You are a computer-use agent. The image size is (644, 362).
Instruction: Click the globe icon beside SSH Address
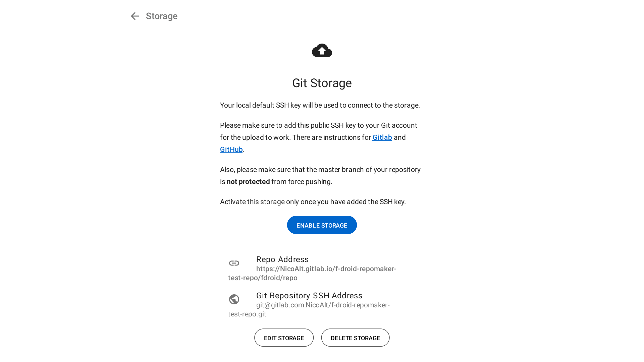click(234, 299)
